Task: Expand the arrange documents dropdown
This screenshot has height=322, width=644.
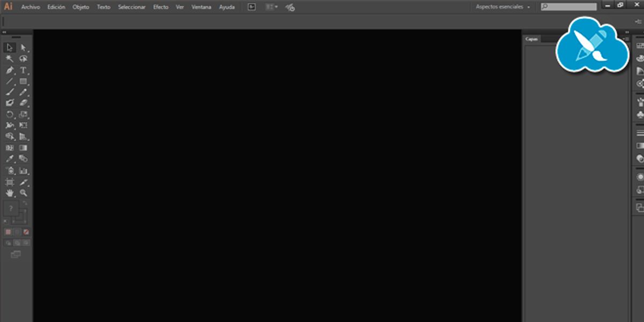Action: pos(272,7)
